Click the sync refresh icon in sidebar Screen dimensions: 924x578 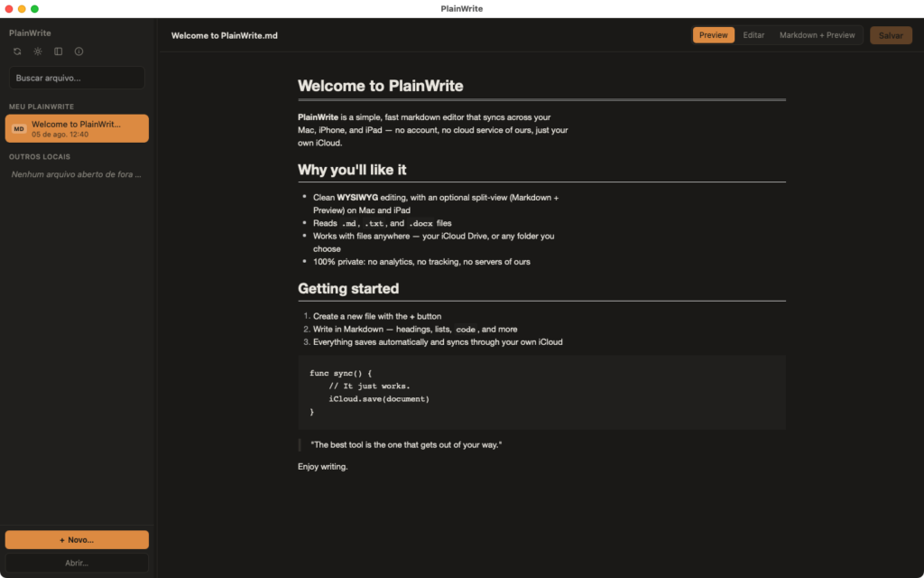coord(17,51)
